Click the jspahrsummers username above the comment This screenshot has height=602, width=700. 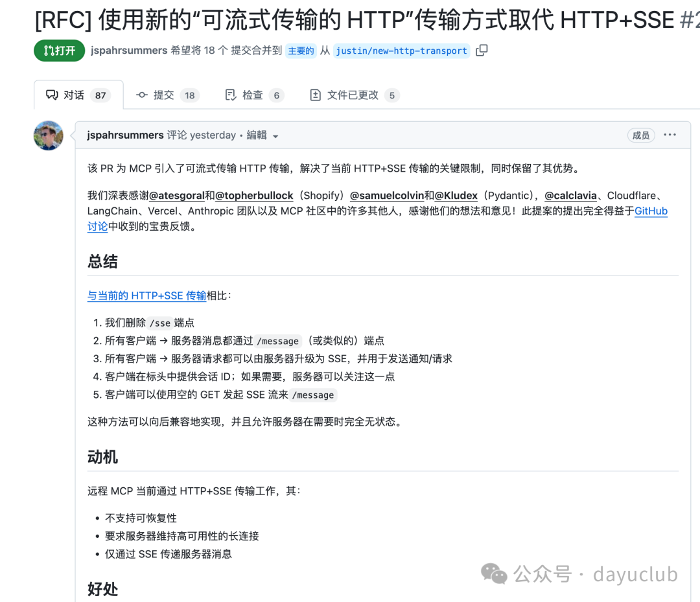tap(125, 135)
